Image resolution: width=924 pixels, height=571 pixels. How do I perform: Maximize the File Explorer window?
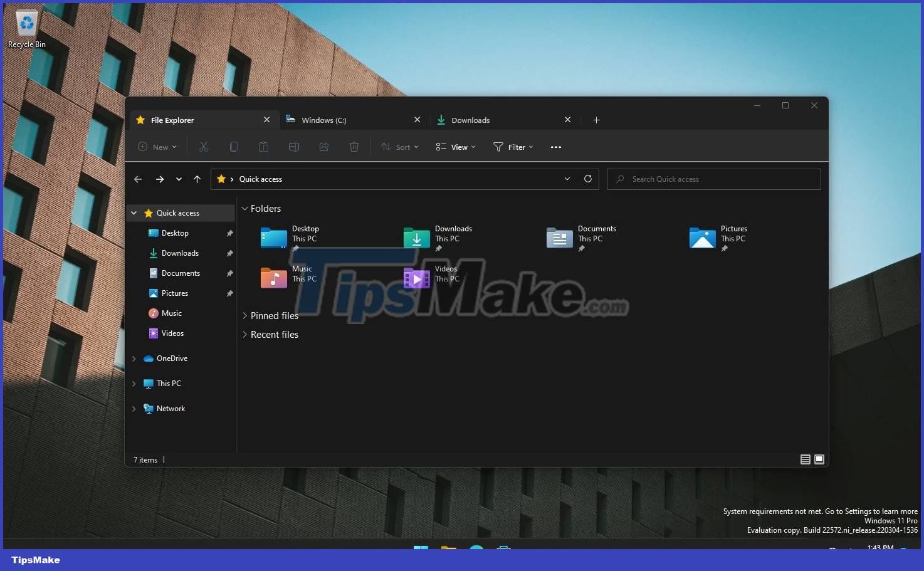pyautogui.click(x=785, y=105)
